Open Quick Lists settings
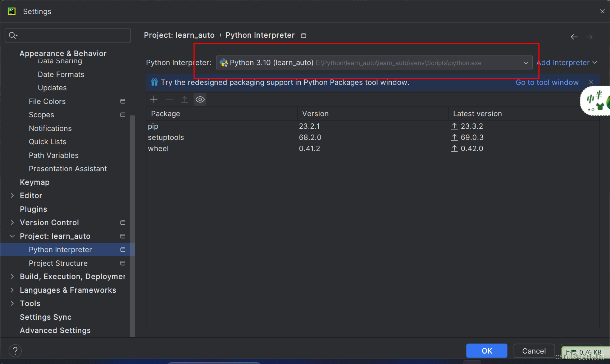The image size is (610, 364). click(47, 142)
